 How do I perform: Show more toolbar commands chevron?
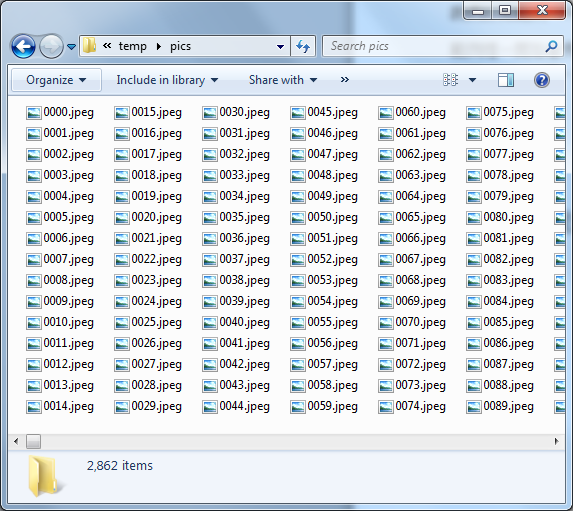point(345,80)
